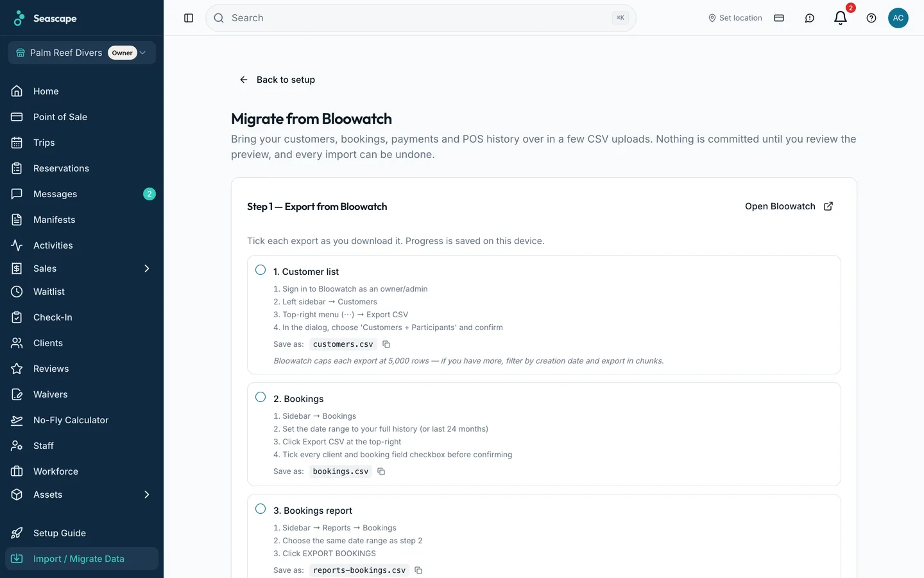Open Import / Migrate Data page

pos(81,559)
